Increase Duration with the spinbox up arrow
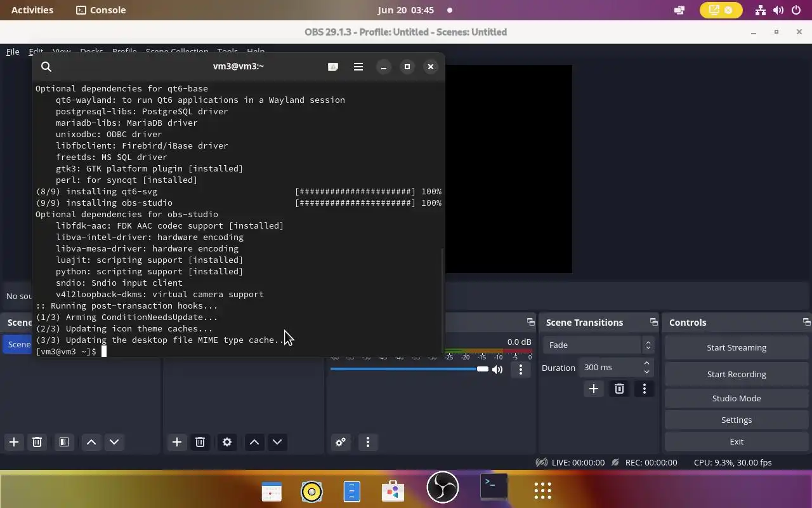Screen dimensions: 812x508 click(646, 363)
